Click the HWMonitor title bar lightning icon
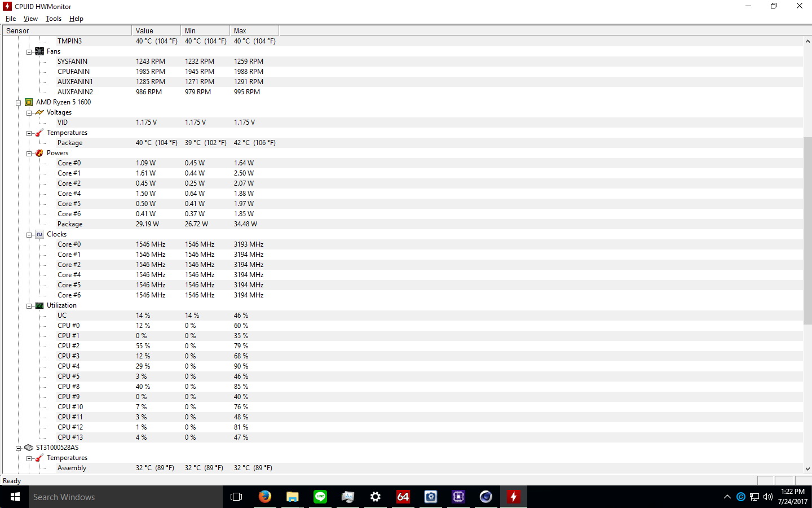The height and width of the screenshot is (508, 812). click(x=7, y=6)
